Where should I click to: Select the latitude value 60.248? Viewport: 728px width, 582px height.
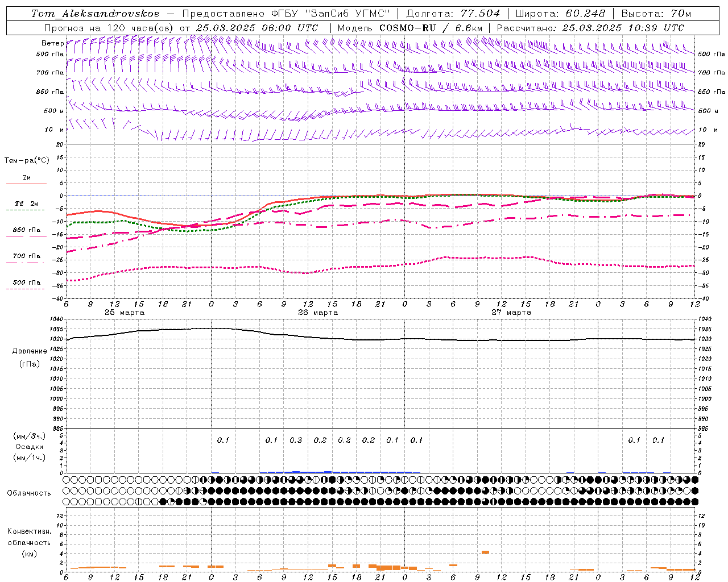click(586, 14)
